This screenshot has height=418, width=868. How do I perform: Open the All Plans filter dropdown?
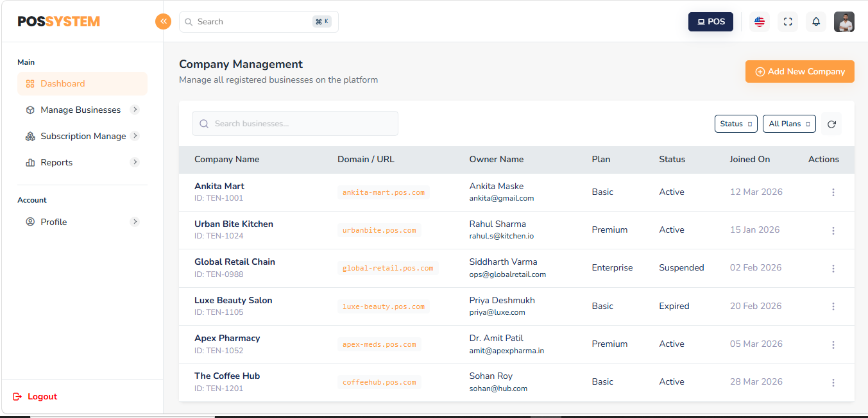point(789,124)
